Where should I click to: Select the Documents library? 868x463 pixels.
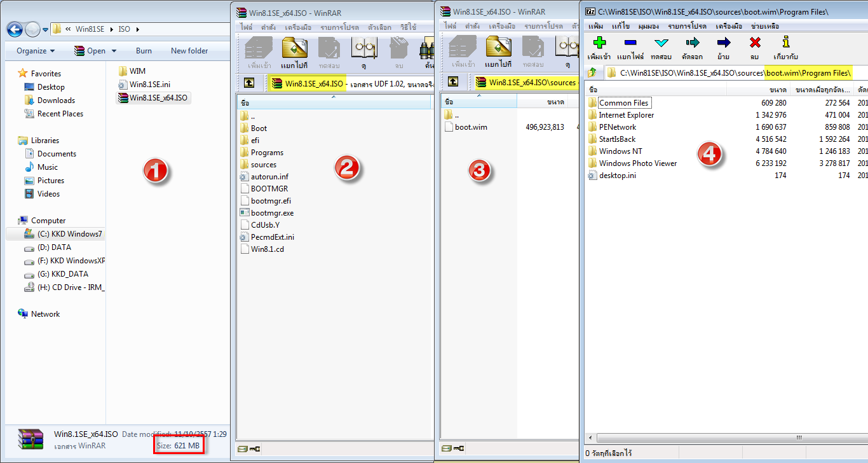pyautogui.click(x=57, y=153)
